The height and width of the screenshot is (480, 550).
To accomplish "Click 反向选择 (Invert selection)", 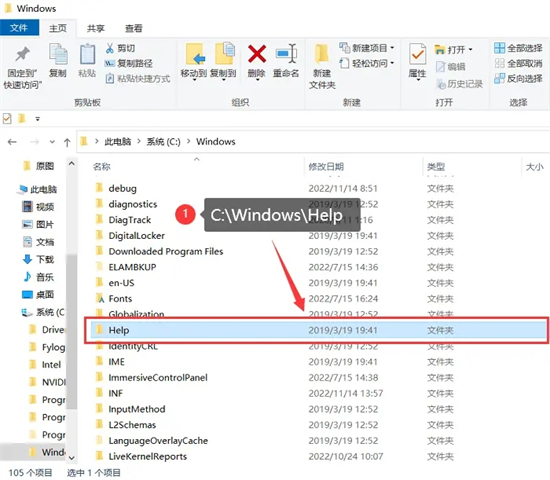I will [518, 79].
